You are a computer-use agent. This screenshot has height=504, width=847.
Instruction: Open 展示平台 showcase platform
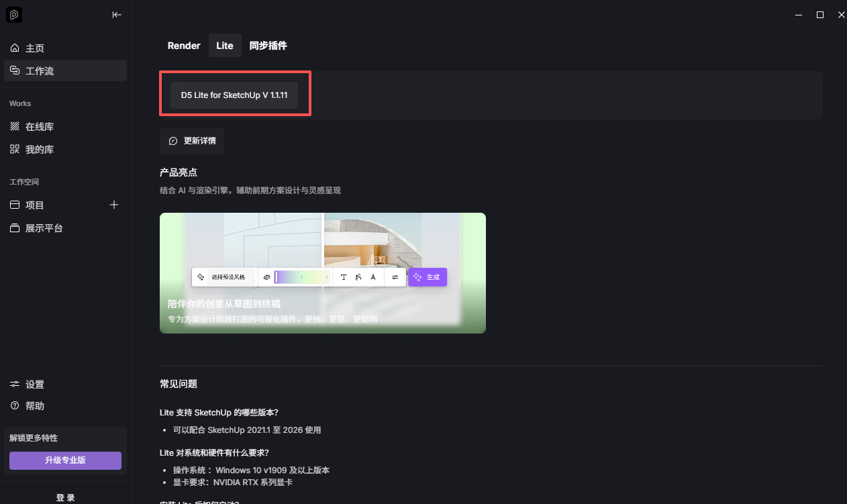[44, 228]
